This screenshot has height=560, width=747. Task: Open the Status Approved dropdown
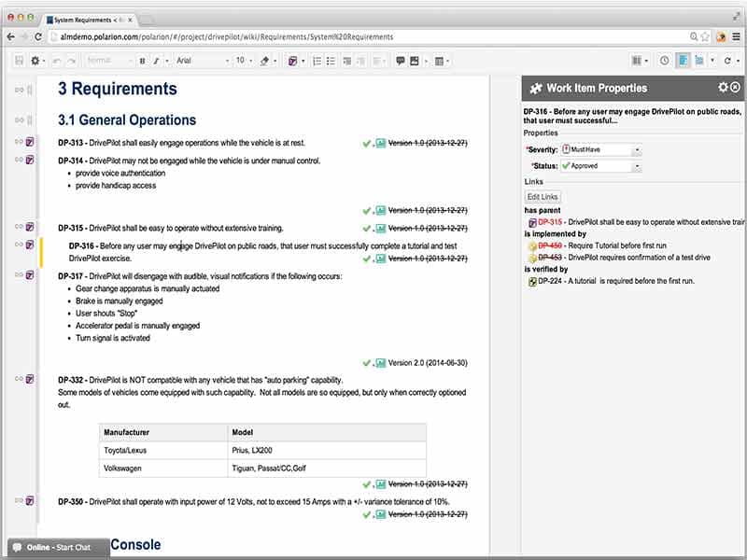coord(601,166)
